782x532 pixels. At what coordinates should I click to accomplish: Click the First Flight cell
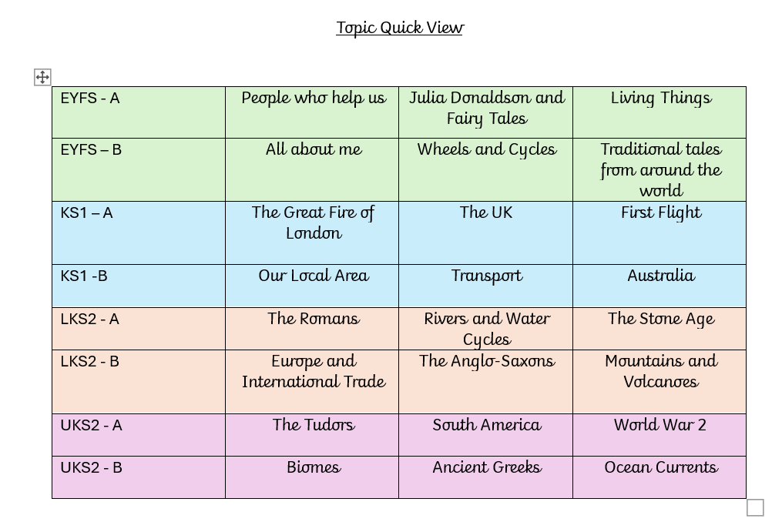[x=660, y=213]
